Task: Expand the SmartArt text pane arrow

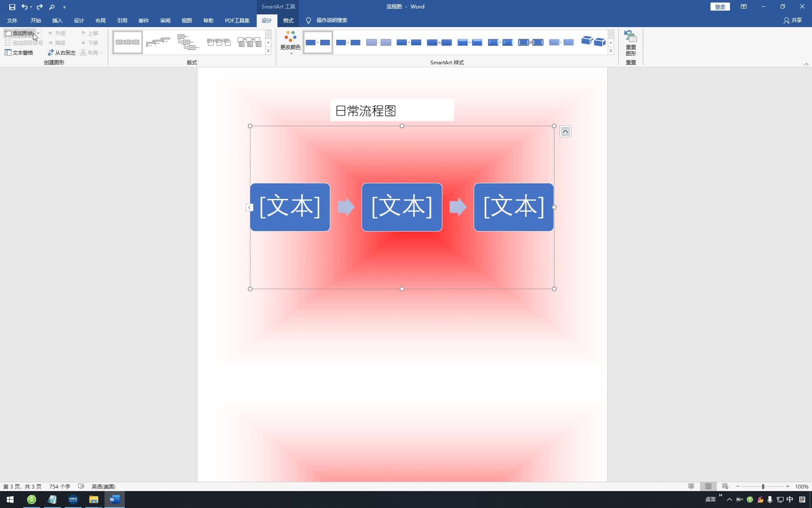Action: pos(250,207)
